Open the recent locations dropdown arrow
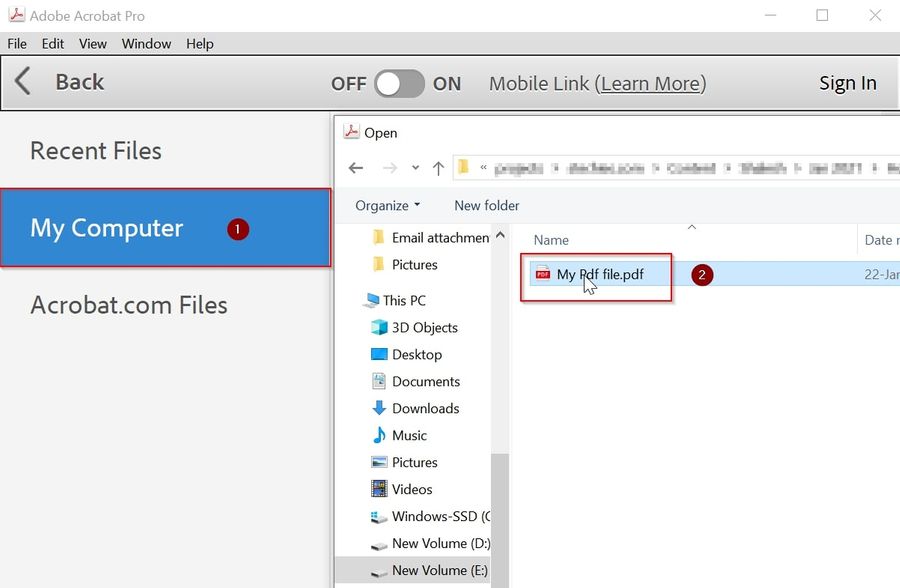900x588 pixels. (415, 168)
